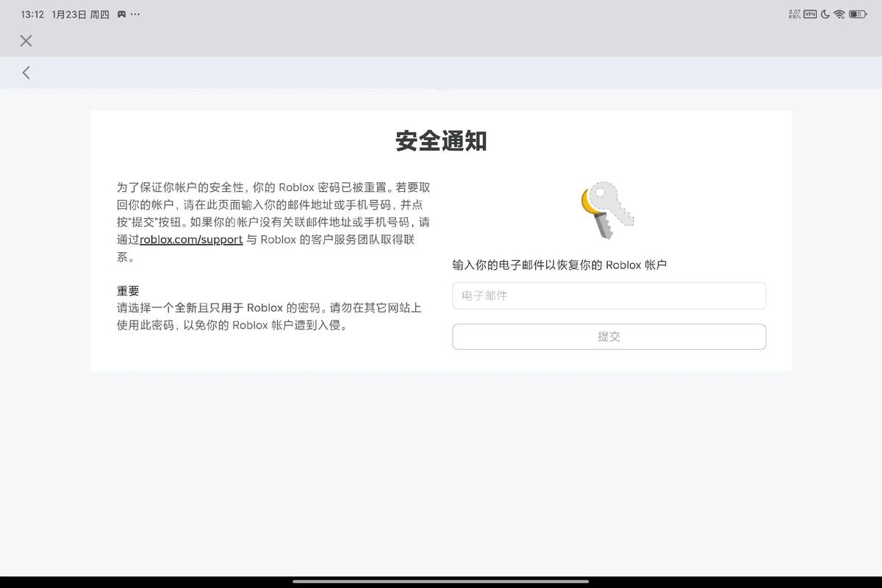Toggle Do Not Disturb via the moon icon
Image resolution: width=882 pixels, height=588 pixels.
(x=825, y=14)
